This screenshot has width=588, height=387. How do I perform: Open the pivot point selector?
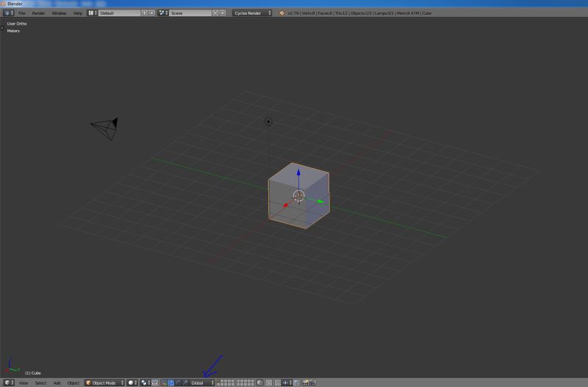coord(146,383)
